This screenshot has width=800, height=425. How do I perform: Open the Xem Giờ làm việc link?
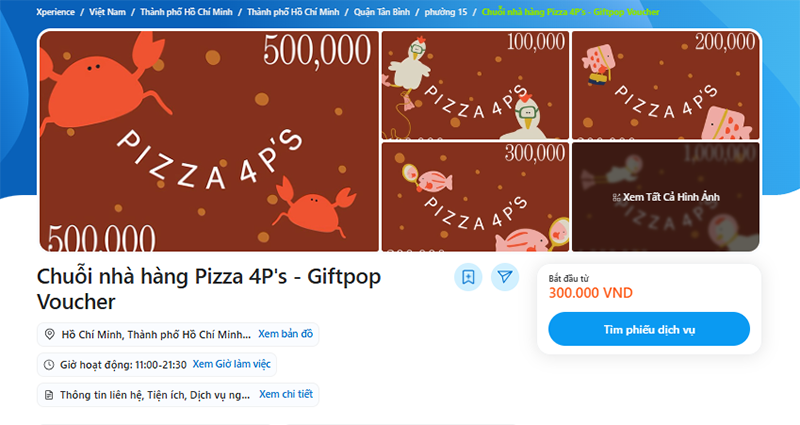click(231, 364)
